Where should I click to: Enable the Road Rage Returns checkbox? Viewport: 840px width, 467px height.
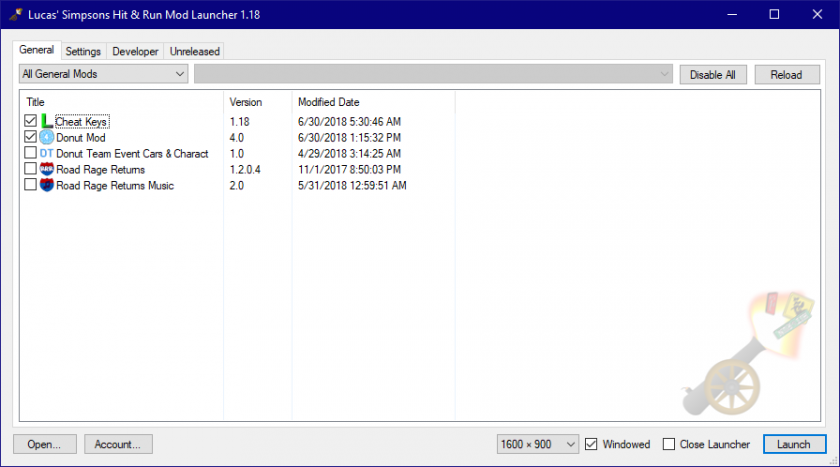[31, 169]
